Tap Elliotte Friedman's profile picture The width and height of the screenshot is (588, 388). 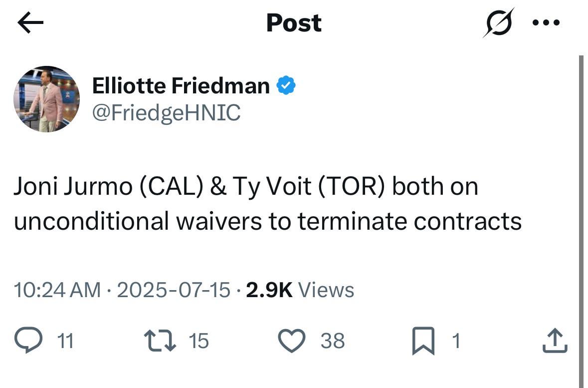pos(46,99)
